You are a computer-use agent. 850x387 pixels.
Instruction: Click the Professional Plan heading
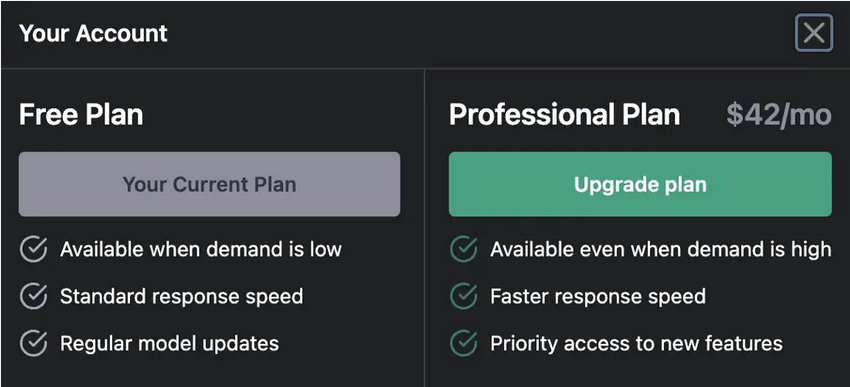pos(564,115)
